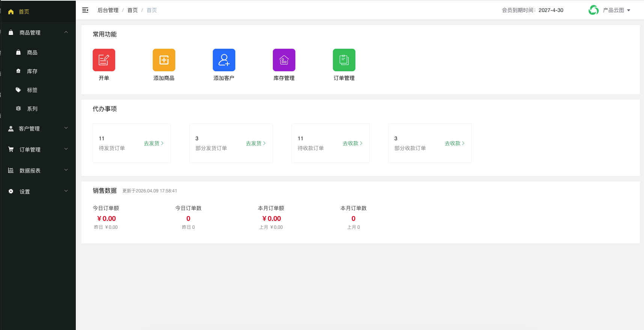Click the green 产品云图 avatar logo
This screenshot has width=644, height=330.
594,10
